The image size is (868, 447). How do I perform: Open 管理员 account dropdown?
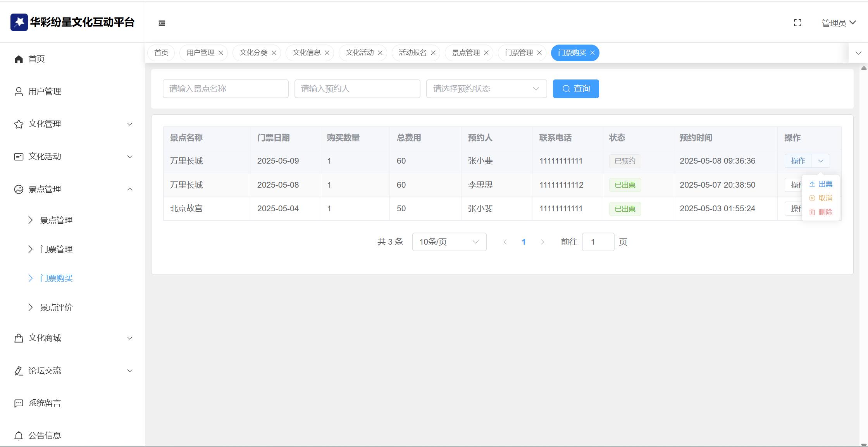839,23
